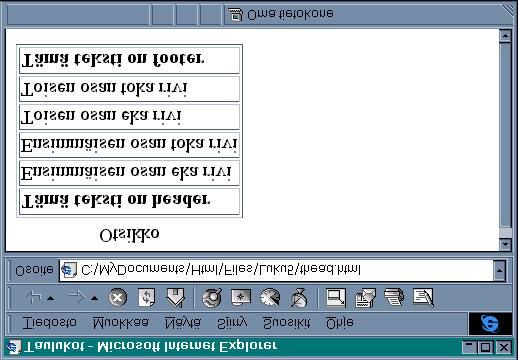This screenshot has height=360, width=518.
Task: Click the page icon in the address bar
Action: click(69, 270)
